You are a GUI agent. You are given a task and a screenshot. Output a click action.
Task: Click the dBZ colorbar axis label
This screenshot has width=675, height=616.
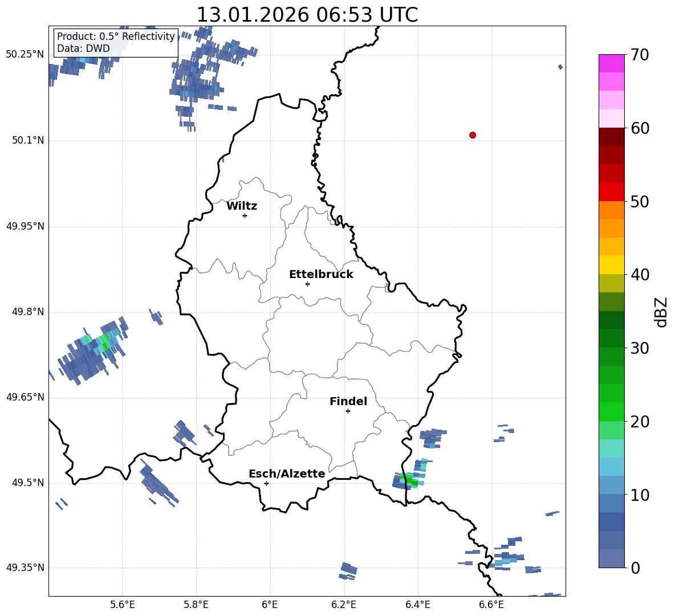[x=661, y=312]
